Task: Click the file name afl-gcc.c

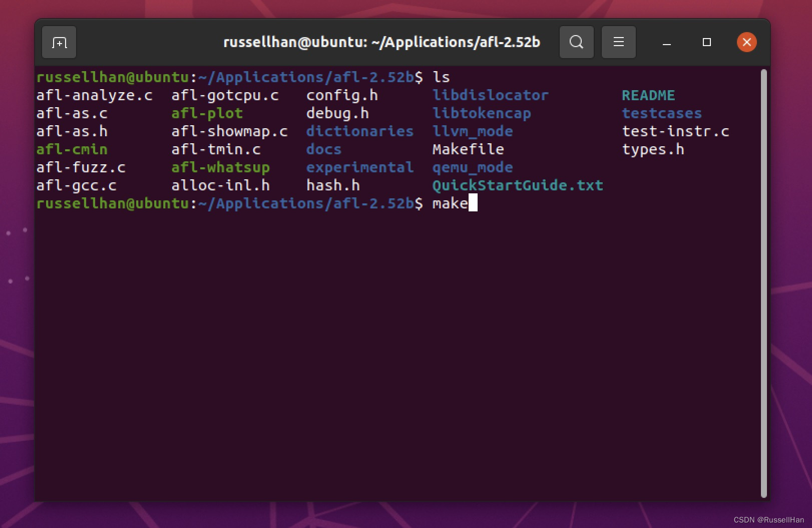Action: coord(77,186)
